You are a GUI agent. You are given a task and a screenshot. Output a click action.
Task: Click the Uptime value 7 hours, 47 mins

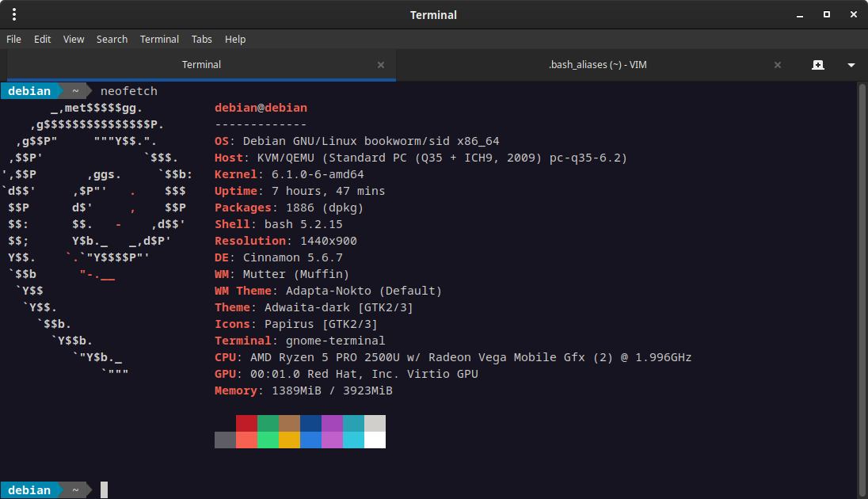coord(328,191)
